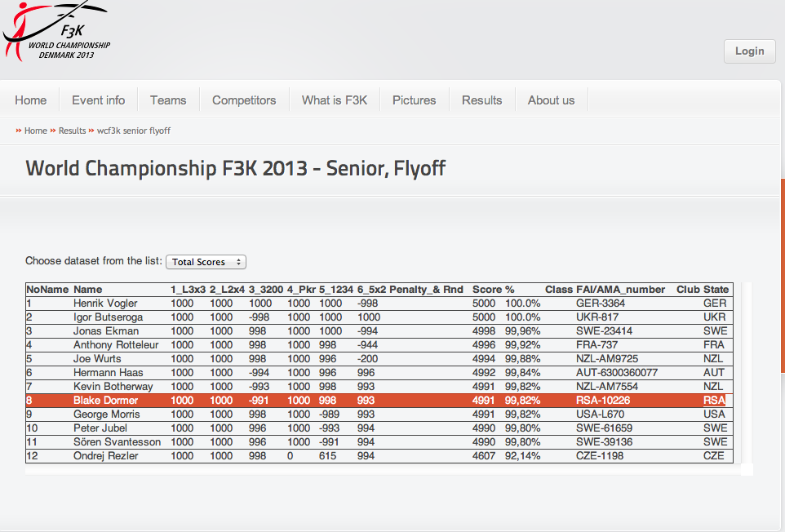
Task: Click the wcf3k senior flyoff breadcrumb
Action: 134,131
